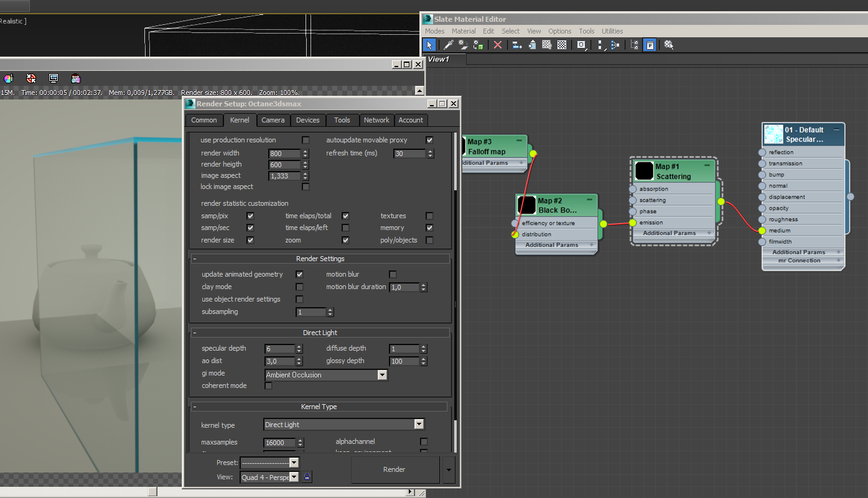Switch to the Network tab

click(376, 120)
